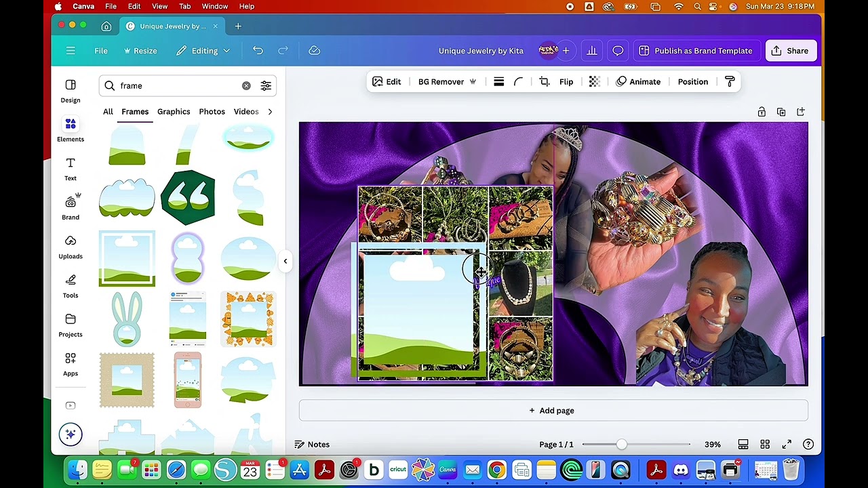
Task: Open the Apps panel
Action: (71, 364)
